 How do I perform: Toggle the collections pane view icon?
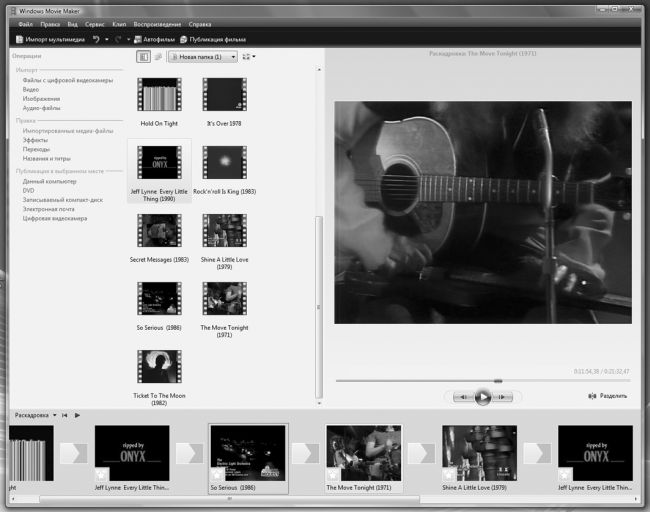coord(158,57)
